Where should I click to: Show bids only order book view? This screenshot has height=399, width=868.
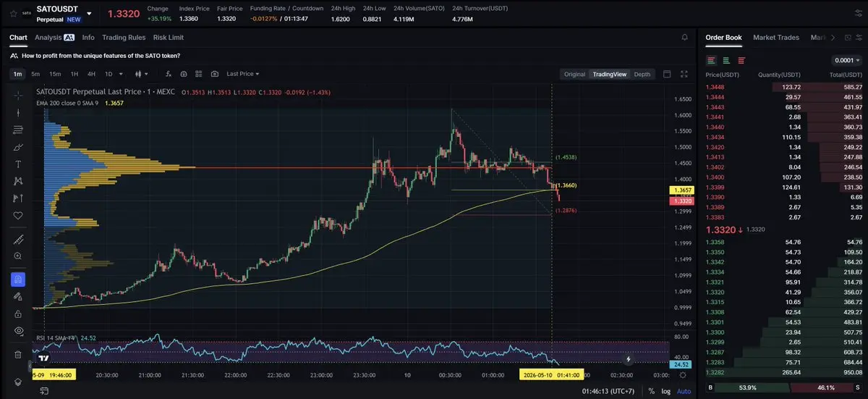(x=726, y=60)
